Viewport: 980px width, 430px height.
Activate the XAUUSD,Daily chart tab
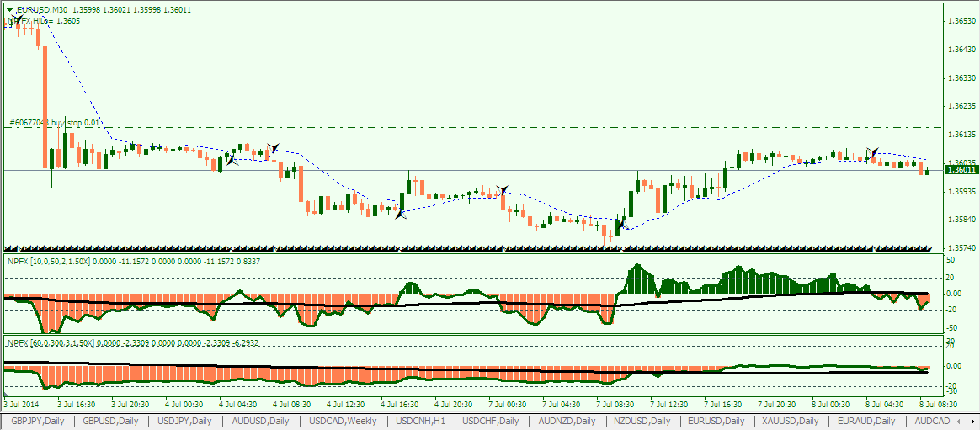coord(791,422)
